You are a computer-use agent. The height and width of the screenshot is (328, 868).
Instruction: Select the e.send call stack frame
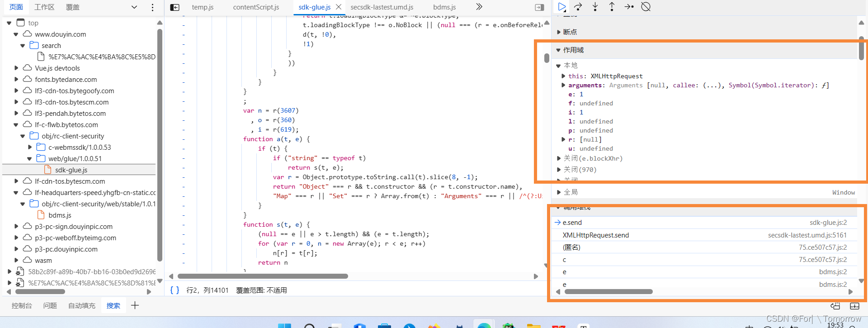[704, 223]
